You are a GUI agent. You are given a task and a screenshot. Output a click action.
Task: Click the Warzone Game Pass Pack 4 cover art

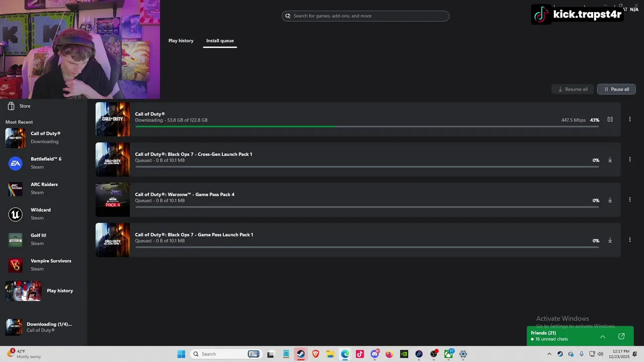(113, 200)
